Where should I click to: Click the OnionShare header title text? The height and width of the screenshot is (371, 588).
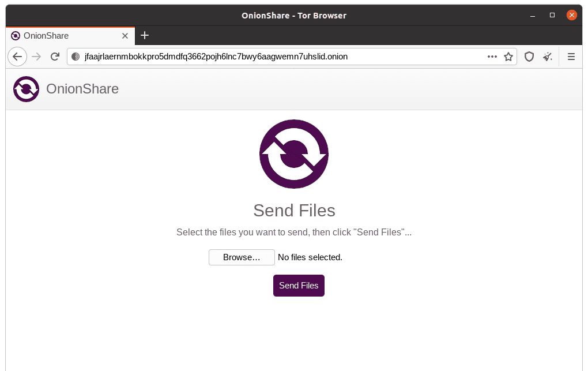click(x=82, y=89)
